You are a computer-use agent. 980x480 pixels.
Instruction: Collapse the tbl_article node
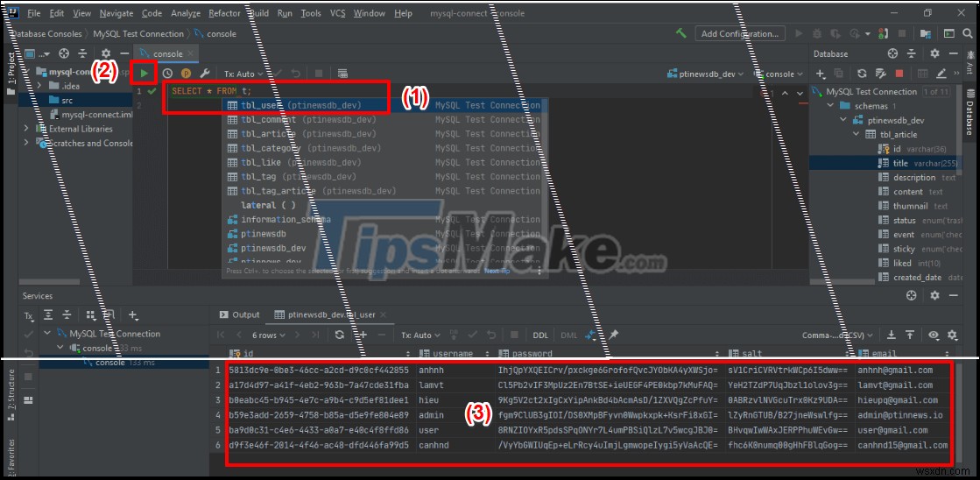(x=857, y=134)
